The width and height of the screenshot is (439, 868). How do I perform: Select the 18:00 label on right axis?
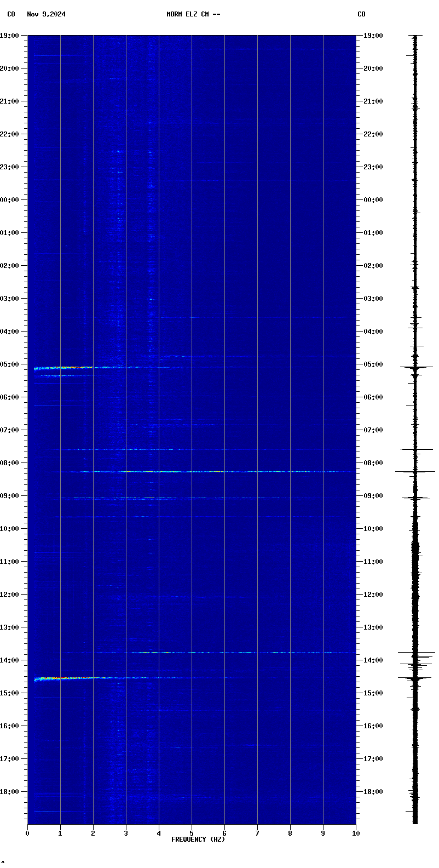(373, 792)
